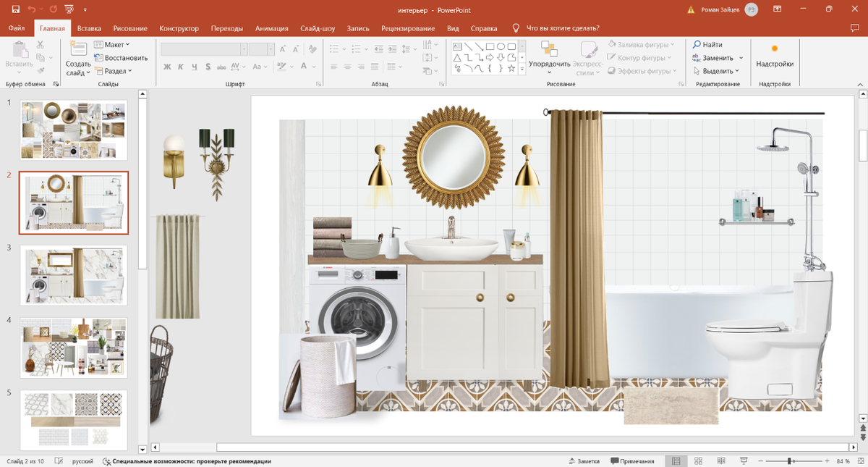Toggle strikethrough abc formatting
868x467 pixels.
221,67
